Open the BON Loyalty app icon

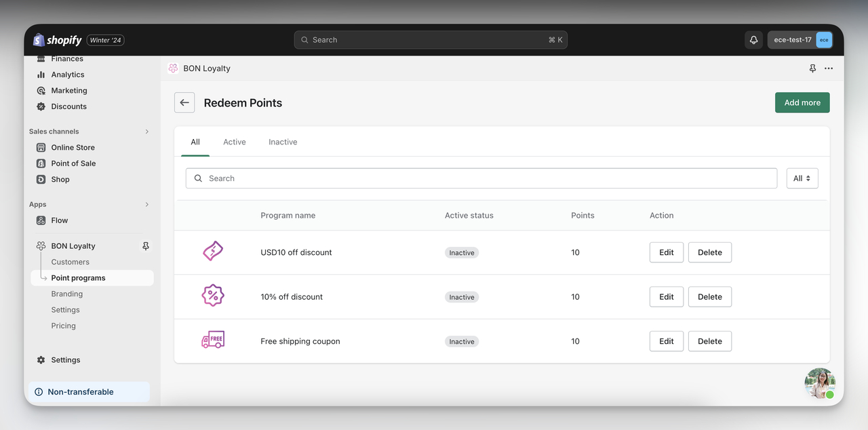coord(174,68)
